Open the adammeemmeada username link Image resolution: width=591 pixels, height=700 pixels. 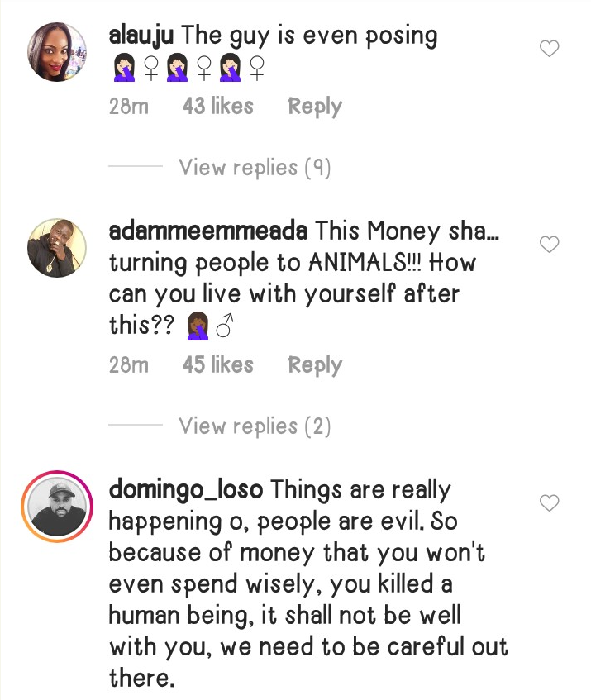click(x=208, y=231)
